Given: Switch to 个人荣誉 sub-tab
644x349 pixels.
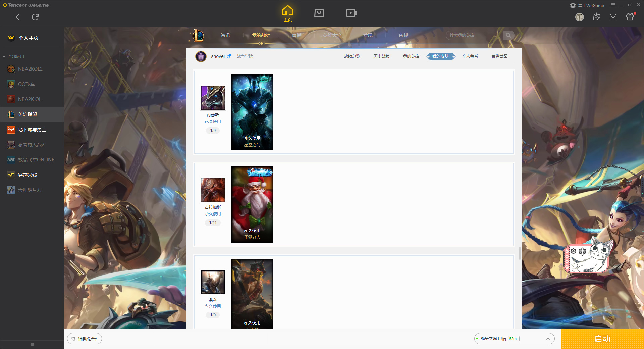Looking at the screenshot, I should tap(470, 56).
